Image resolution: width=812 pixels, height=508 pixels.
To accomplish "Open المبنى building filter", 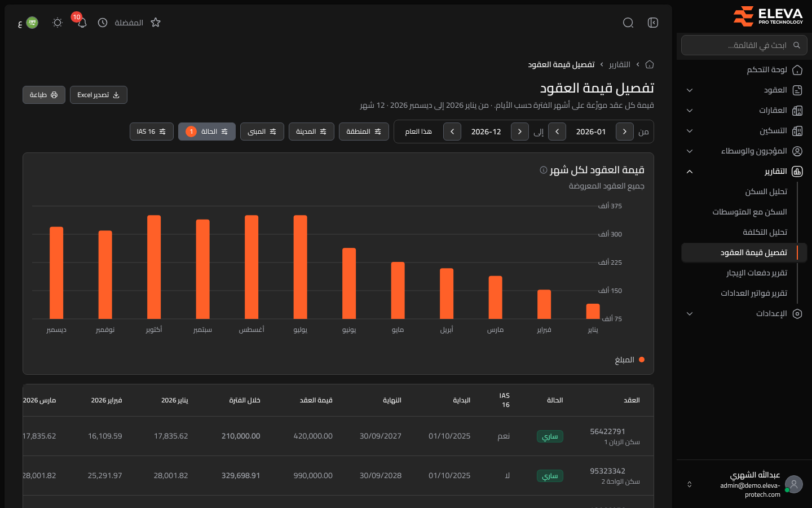I will 262,132.
